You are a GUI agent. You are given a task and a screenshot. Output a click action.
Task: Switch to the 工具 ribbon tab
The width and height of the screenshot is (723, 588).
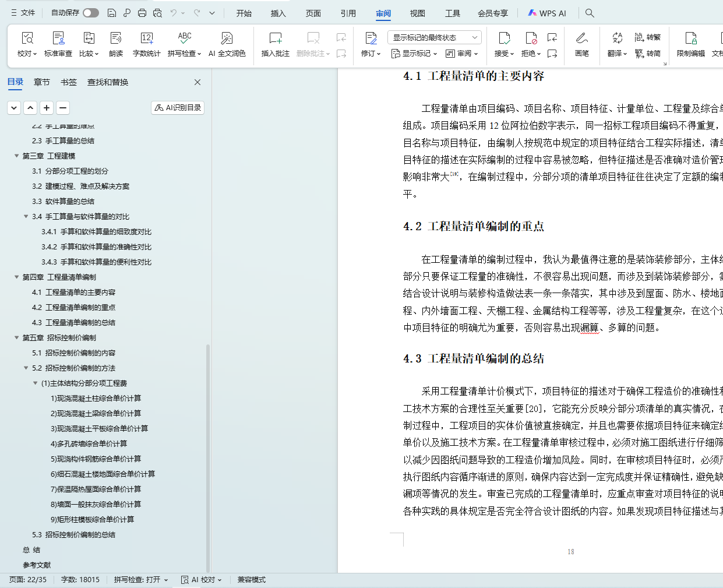coord(453,13)
